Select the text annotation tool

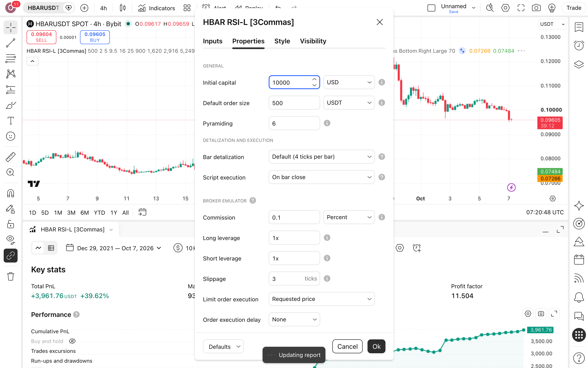click(10, 120)
